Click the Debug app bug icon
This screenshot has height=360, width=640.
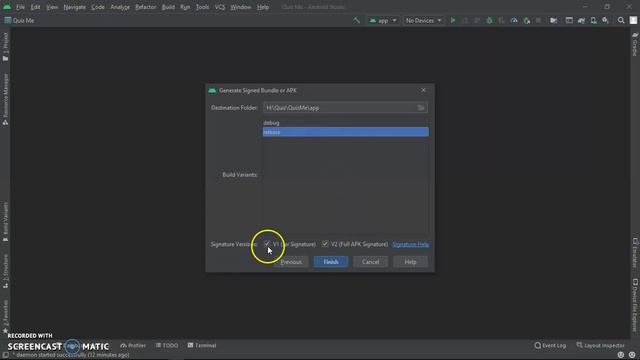coord(489,20)
